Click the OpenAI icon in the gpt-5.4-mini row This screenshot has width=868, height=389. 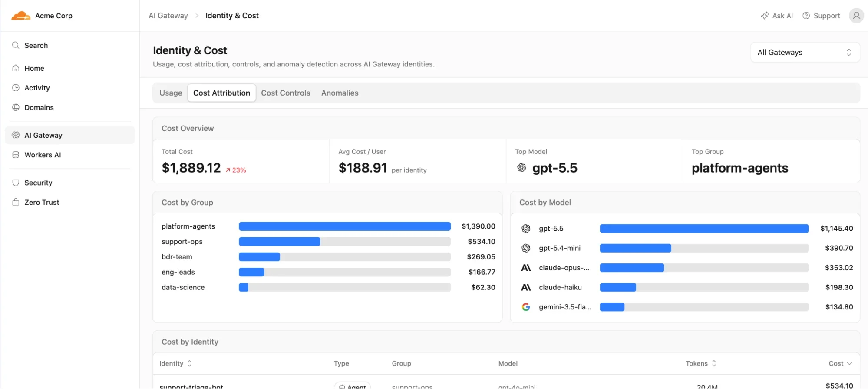coord(526,248)
